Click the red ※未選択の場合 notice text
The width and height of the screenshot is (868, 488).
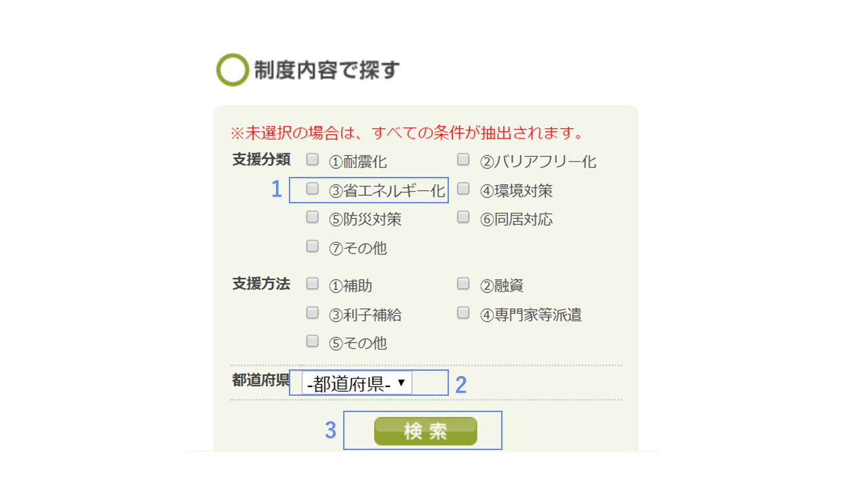point(407,132)
